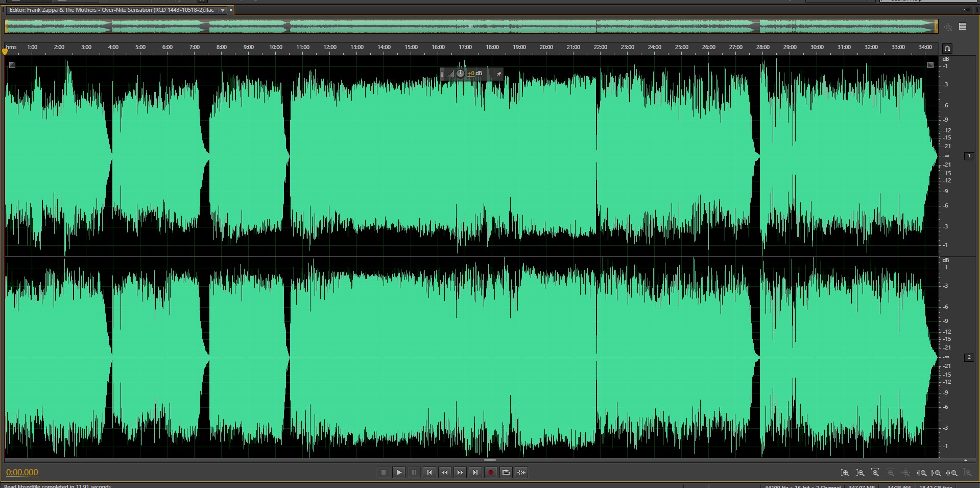This screenshot has height=488, width=980.
Task: Toggle Skip Selection button in transport
Action: pyautogui.click(x=521, y=473)
